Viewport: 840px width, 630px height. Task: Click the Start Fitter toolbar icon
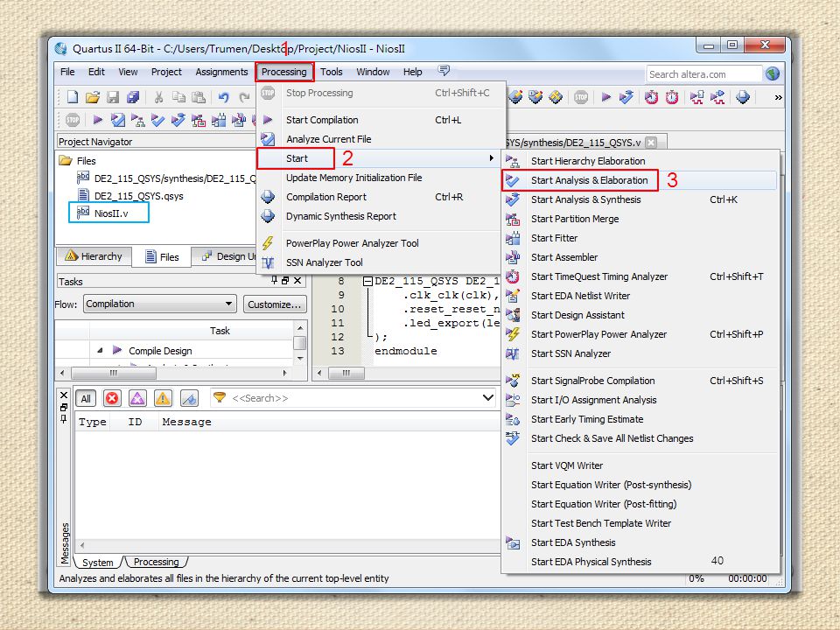pyautogui.click(x=219, y=120)
